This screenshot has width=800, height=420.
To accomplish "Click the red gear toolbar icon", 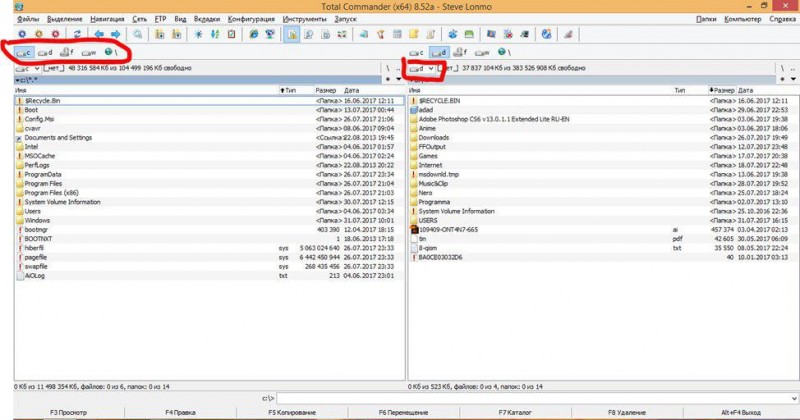I will (x=56, y=34).
